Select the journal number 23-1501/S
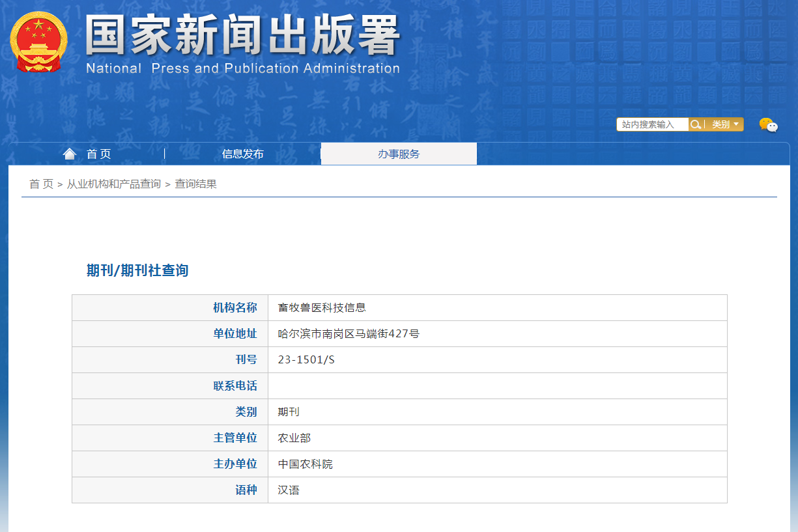798x532 pixels. [x=306, y=360]
